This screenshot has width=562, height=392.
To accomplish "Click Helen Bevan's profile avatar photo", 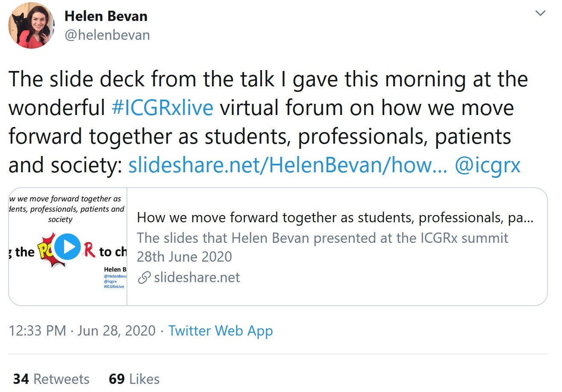I will pos(32,26).
